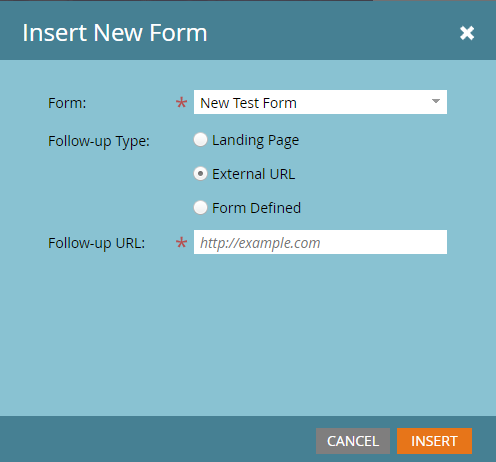Click the Follow-up Type: label

click(x=99, y=141)
